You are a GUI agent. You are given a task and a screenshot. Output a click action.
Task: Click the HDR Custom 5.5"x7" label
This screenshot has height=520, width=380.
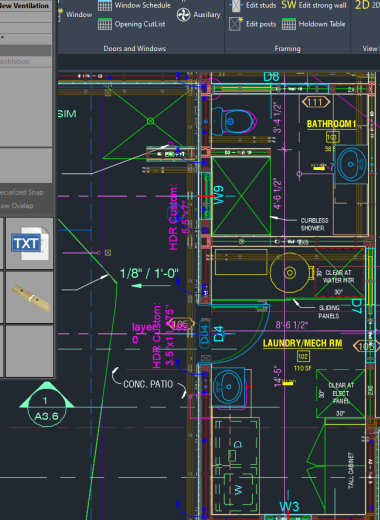179,217
